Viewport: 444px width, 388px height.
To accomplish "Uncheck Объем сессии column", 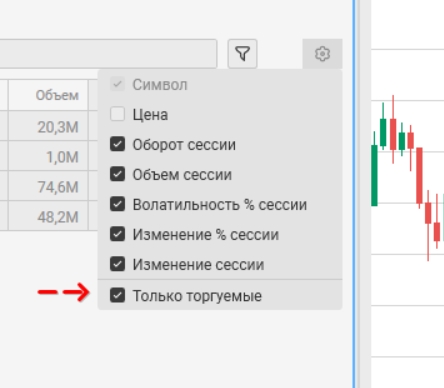I will click(117, 174).
